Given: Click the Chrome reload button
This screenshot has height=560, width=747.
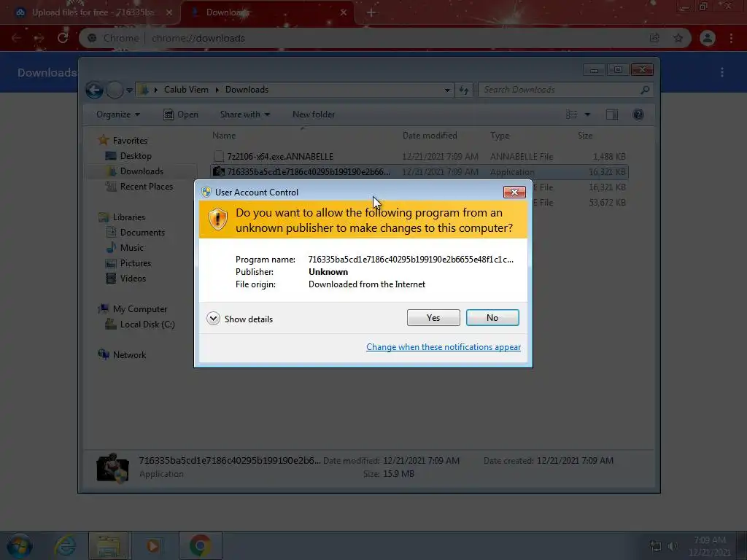Looking at the screenshot, I should tap(63, 38).
